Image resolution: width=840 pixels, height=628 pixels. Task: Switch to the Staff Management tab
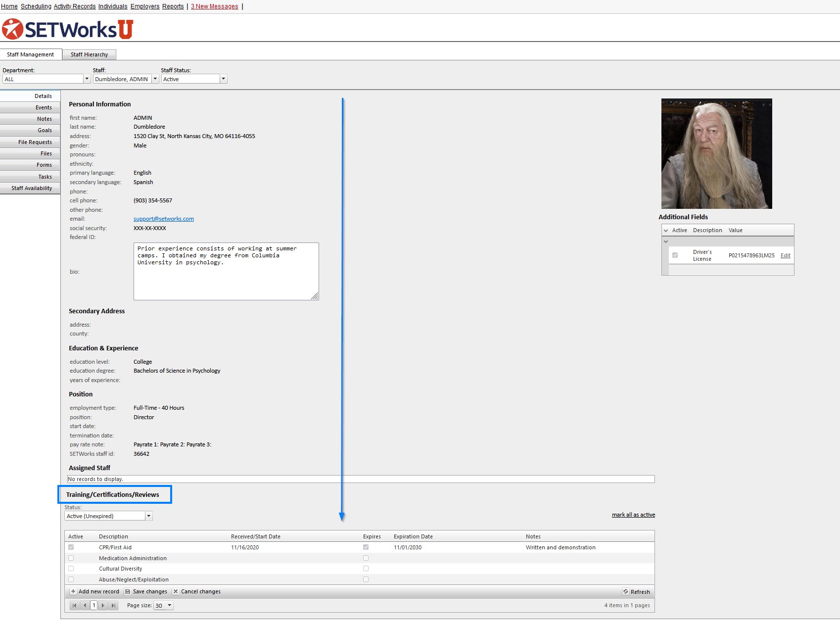(31, 54)
